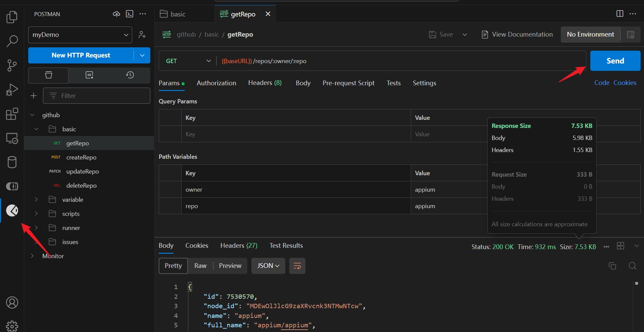Switch to the Collections sidebar tab

click(49, 75)
